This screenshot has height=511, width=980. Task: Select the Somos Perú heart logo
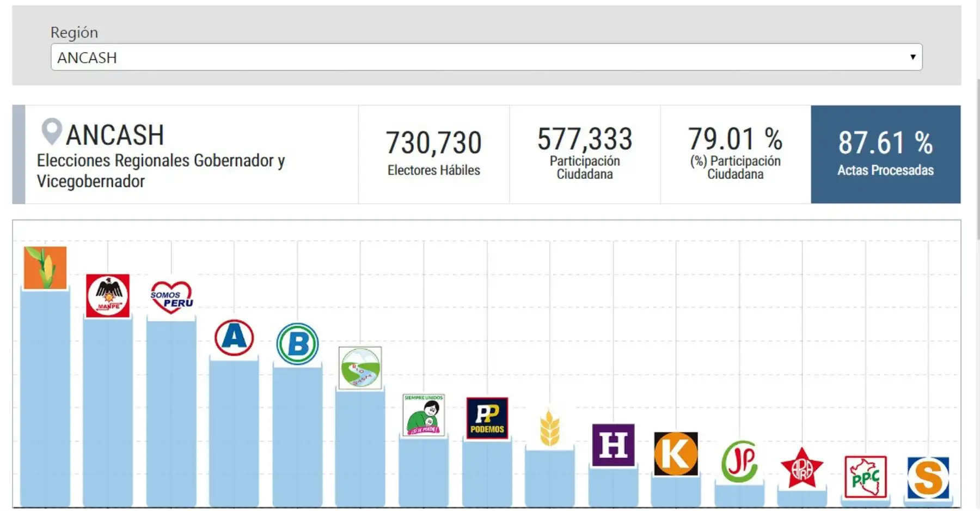tap(171, 297)
